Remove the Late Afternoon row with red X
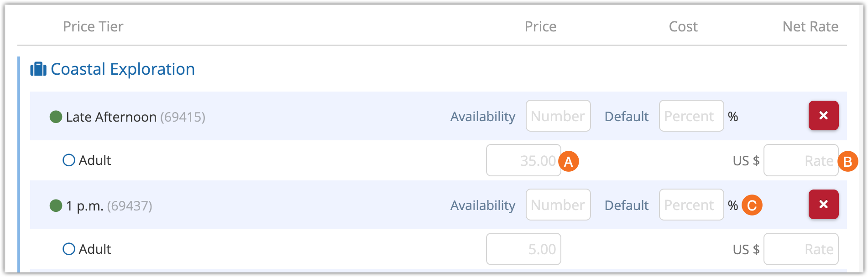The height and width of the screenshot is (277, 868). (x=823, y=116)
